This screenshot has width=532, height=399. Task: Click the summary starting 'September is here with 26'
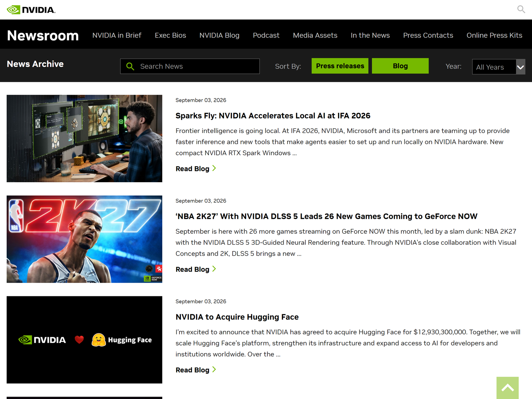(346, 242)
